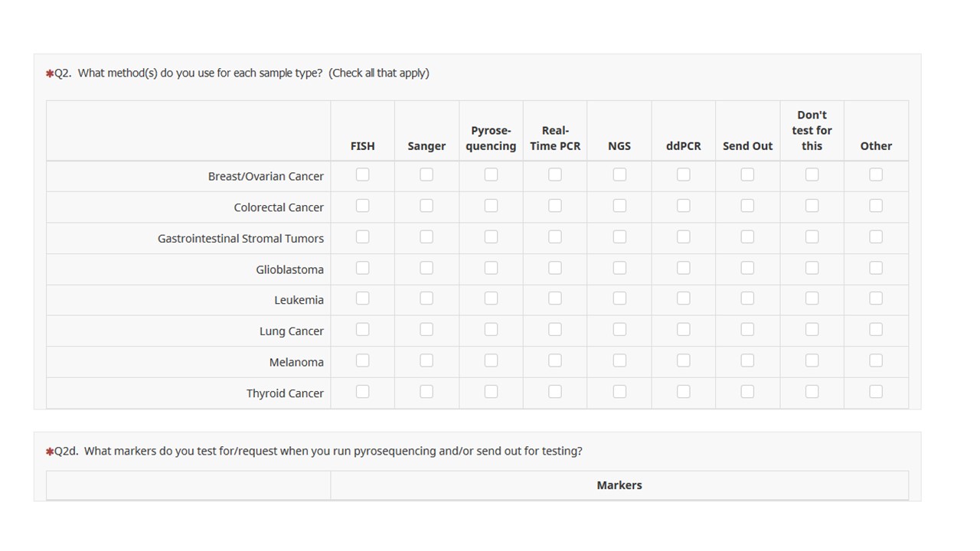Check Other for Thyroid Cancer
The width and height of the screenshot is (980, 551).
pos(876,392)
